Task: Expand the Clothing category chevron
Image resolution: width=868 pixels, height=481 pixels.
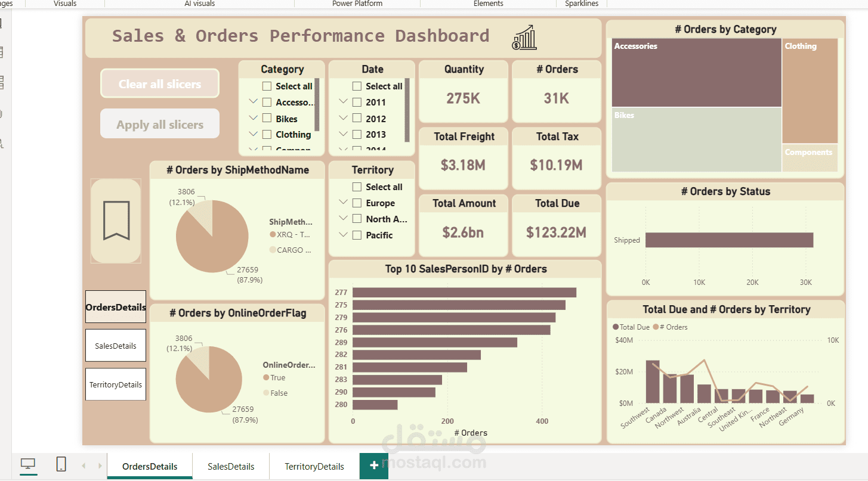Action: pyautogui.click(x=253, y=134)
